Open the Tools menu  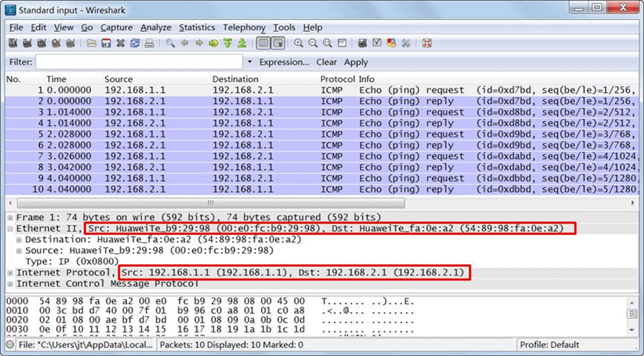(284, 28)
